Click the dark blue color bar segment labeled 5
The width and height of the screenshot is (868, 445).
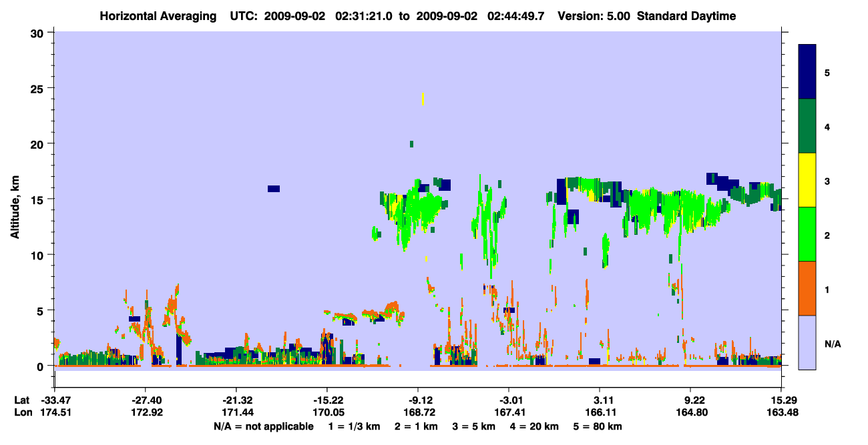[807, 72]
